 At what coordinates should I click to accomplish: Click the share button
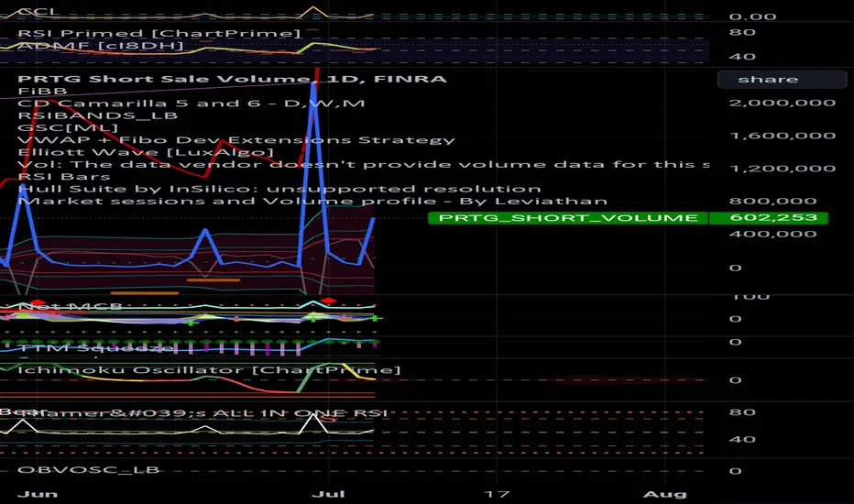point(782,80)
